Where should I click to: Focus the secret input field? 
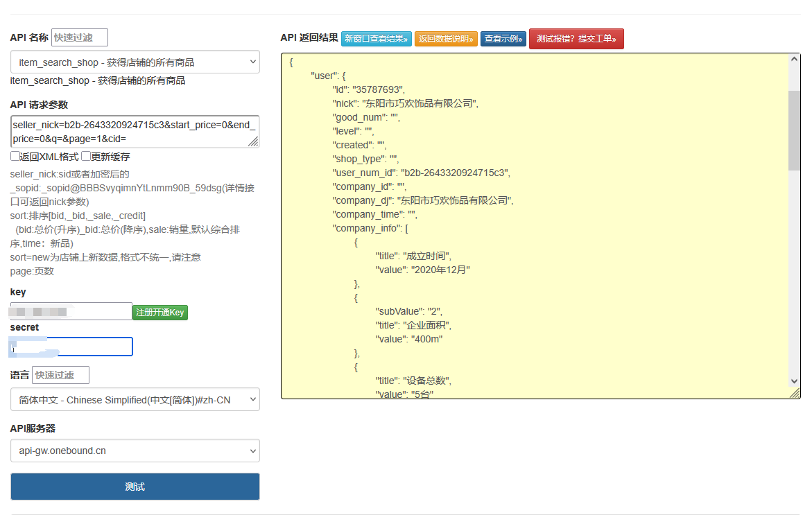pos(71,347)
